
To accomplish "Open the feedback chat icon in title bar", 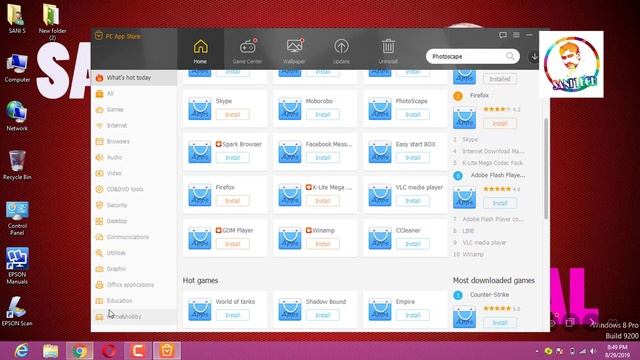I will 503,35.
